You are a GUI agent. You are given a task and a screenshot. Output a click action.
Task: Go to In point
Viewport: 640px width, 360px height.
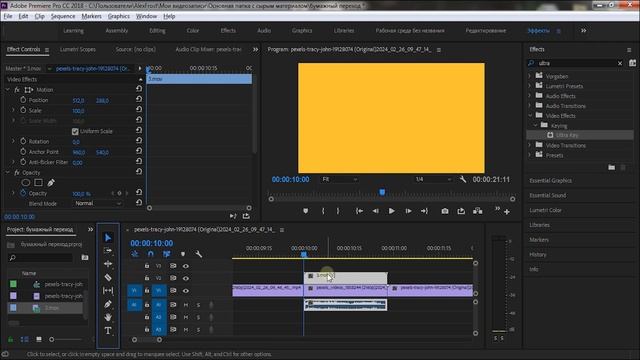pyautogui.click(x=359, y=211)
